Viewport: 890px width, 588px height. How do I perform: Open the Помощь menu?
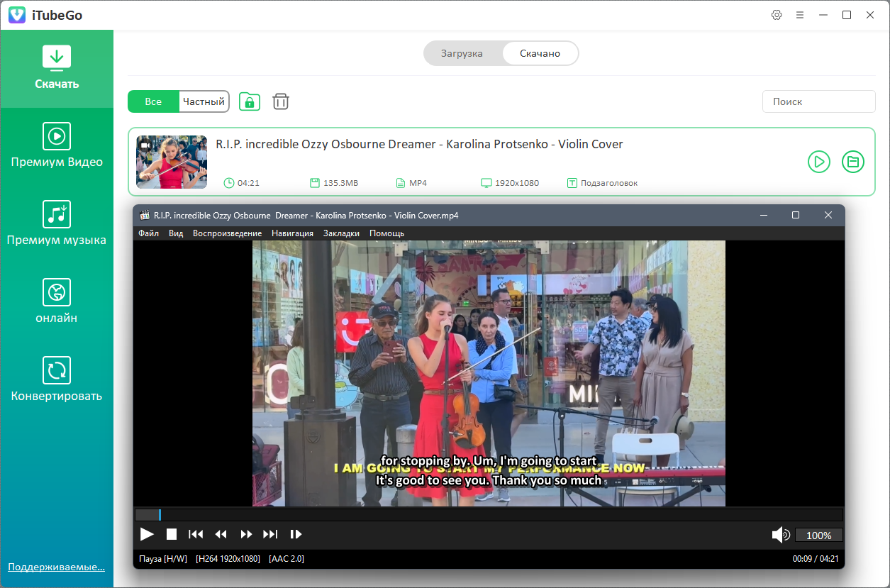(386, 233)
